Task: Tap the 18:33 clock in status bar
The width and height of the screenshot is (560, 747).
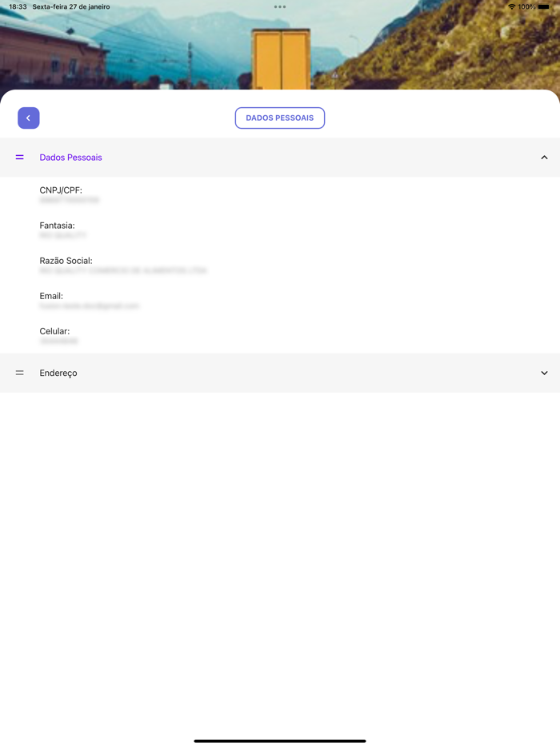Action: point(18,6)
